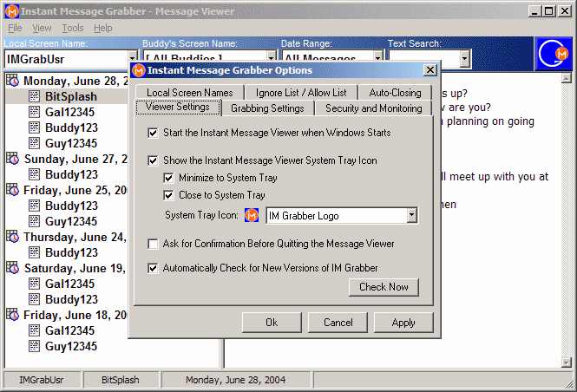This screenshot has height=392, width=577.
Task: Switch to the Auto-Closing tab
Action: coord(395,93)
